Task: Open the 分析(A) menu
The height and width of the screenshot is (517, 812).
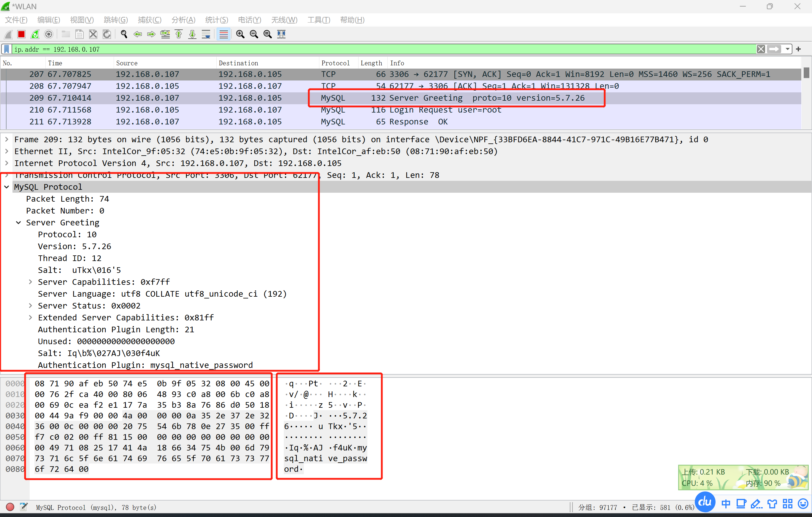Action: click(x=183, y=20)
